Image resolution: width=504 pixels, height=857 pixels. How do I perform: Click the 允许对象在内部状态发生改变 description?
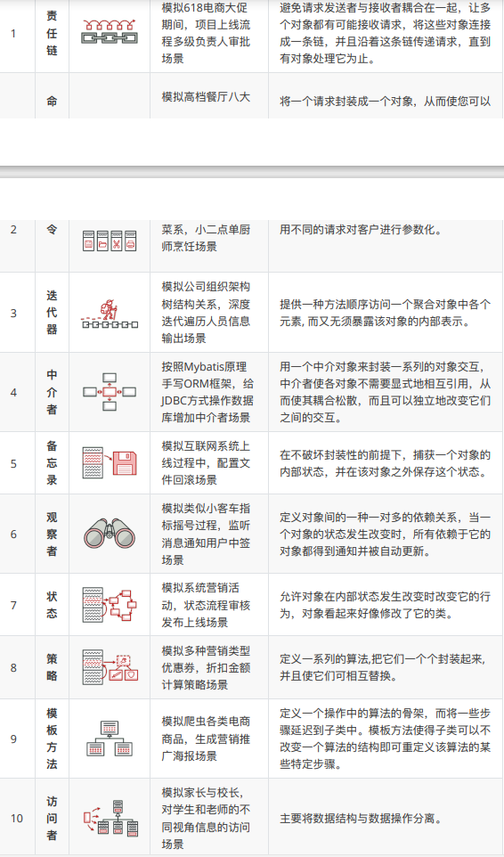(386, 605)
